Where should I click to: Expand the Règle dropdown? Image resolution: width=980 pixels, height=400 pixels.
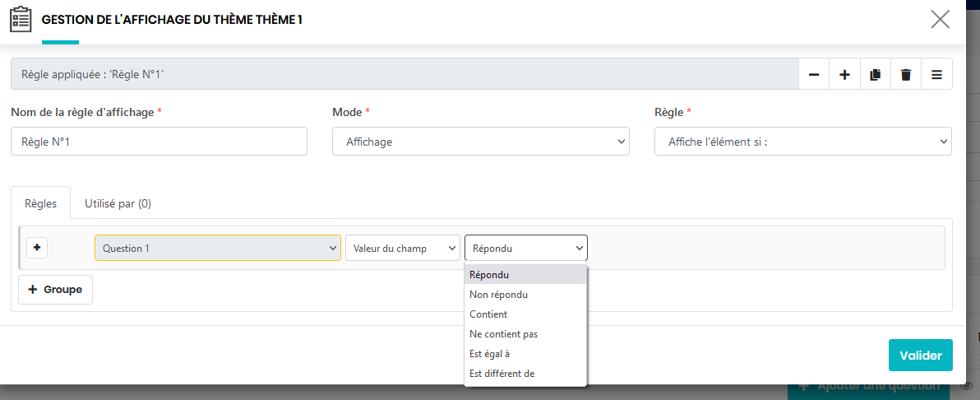click(x=802, y=142)
